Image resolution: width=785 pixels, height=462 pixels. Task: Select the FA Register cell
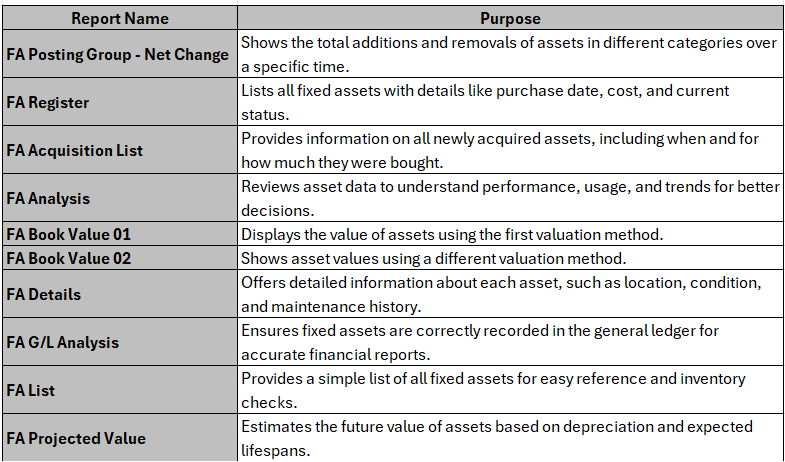coord(120,102)
